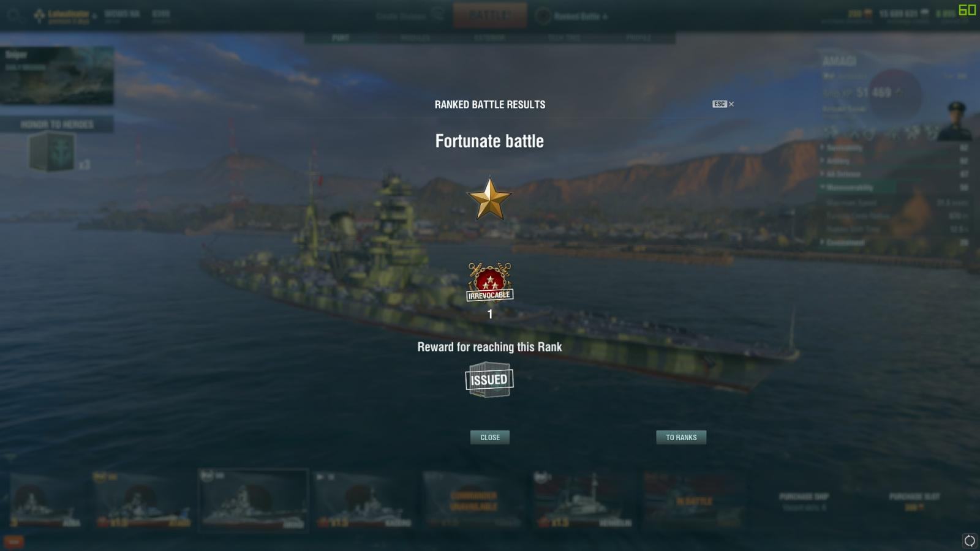The width and height of the screenshot is (980, 551).
Task: Click the circular loading icon bottom-right
Action: coord(969,541)
